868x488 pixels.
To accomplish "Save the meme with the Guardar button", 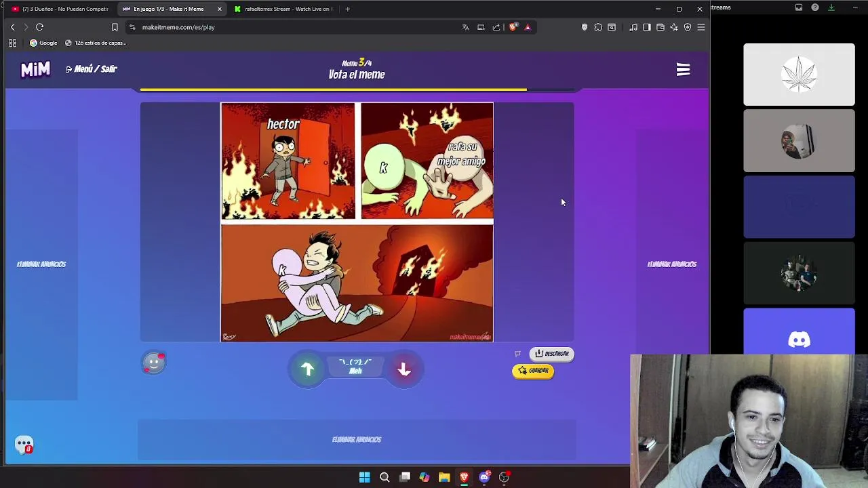I will click(533, 371).
